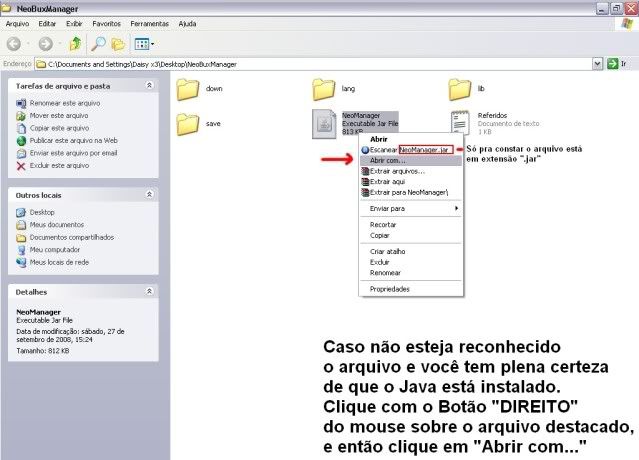Click the Meus documentos folder icon
Screen dimensions: 639x460
coord(21,225)
